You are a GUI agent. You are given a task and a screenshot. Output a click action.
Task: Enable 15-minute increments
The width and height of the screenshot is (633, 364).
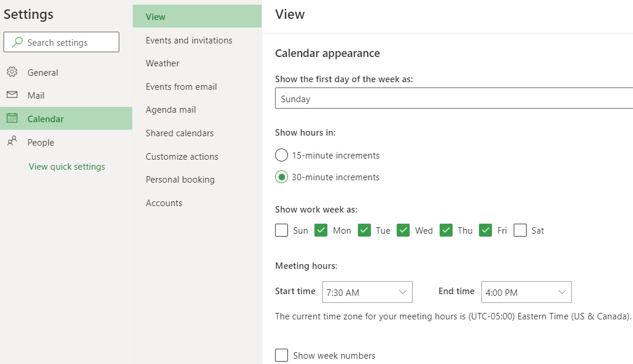pyautogui.click(x=281, y=155)
